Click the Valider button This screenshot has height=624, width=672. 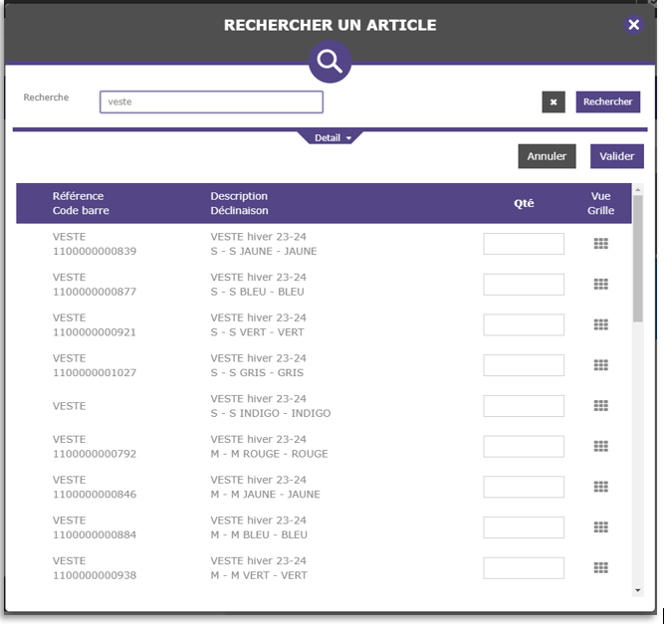pos(616,156)
